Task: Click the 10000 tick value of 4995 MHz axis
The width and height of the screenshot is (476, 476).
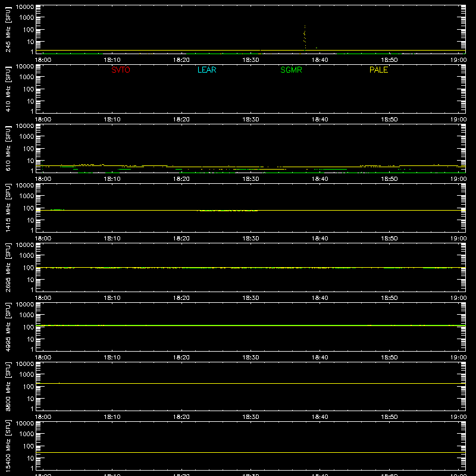Action: coord(25,305)
